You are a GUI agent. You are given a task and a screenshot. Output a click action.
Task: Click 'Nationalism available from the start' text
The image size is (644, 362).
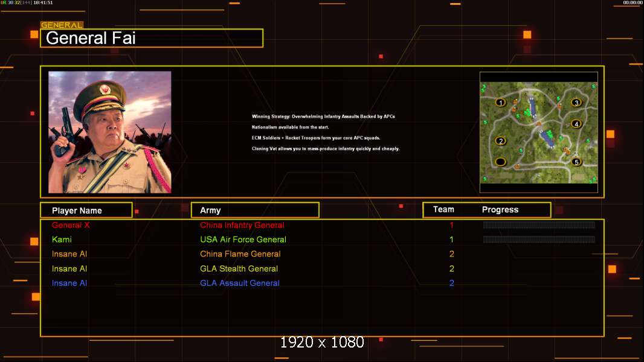[291, 127]
